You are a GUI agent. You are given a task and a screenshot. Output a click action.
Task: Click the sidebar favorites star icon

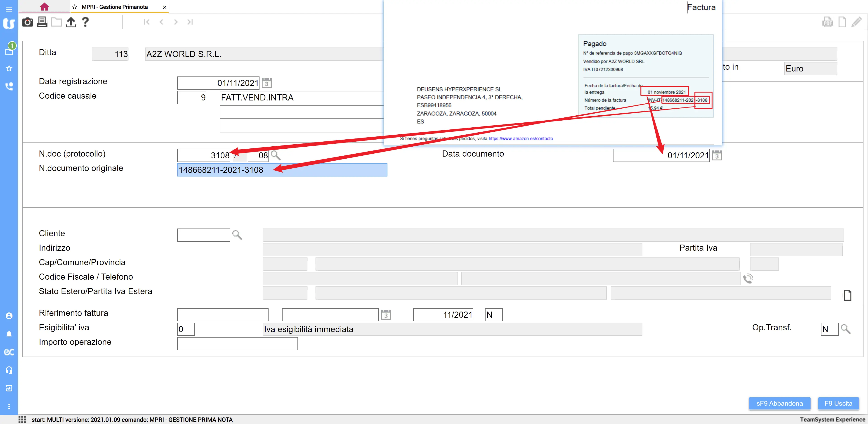pos(9,69)
